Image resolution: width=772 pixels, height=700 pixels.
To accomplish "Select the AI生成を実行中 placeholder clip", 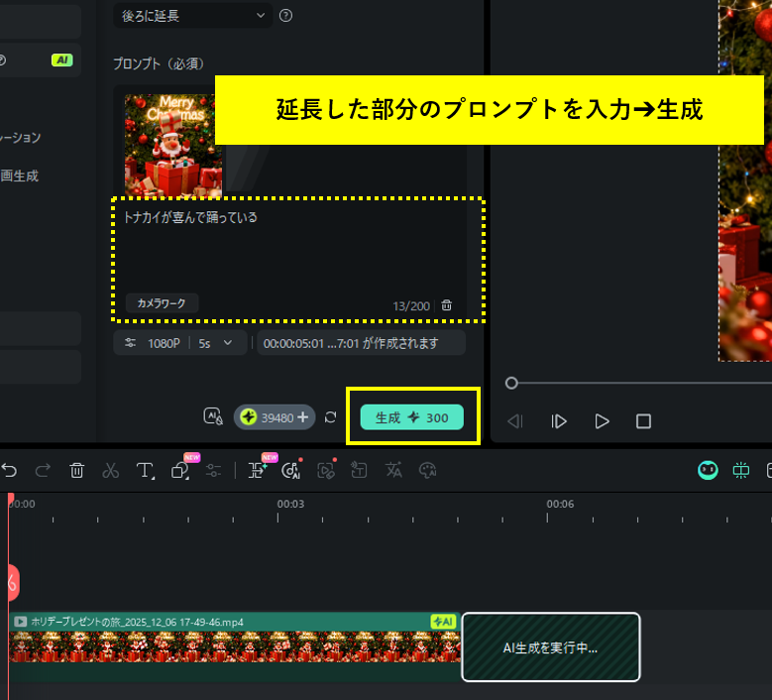I will point(551,647).
